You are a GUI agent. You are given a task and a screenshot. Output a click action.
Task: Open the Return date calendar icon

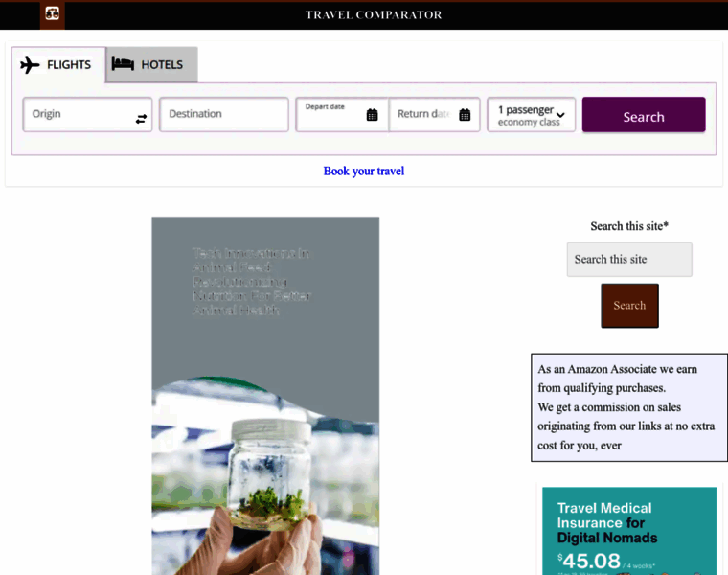[x=465, y=115]
